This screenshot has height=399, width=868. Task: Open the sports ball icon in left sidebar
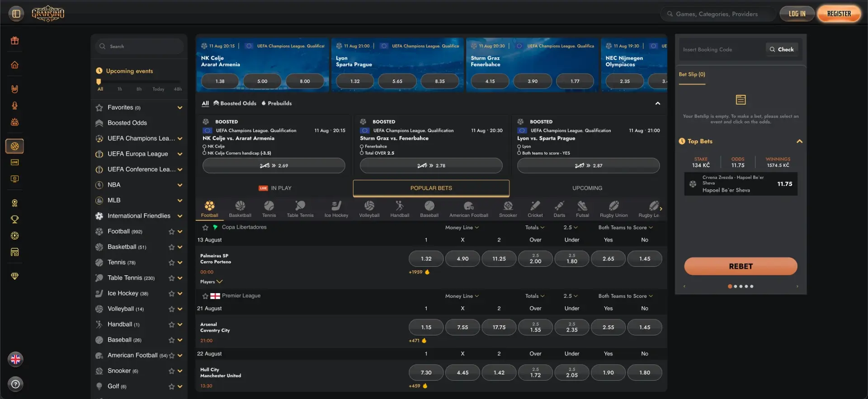[15, 146]
